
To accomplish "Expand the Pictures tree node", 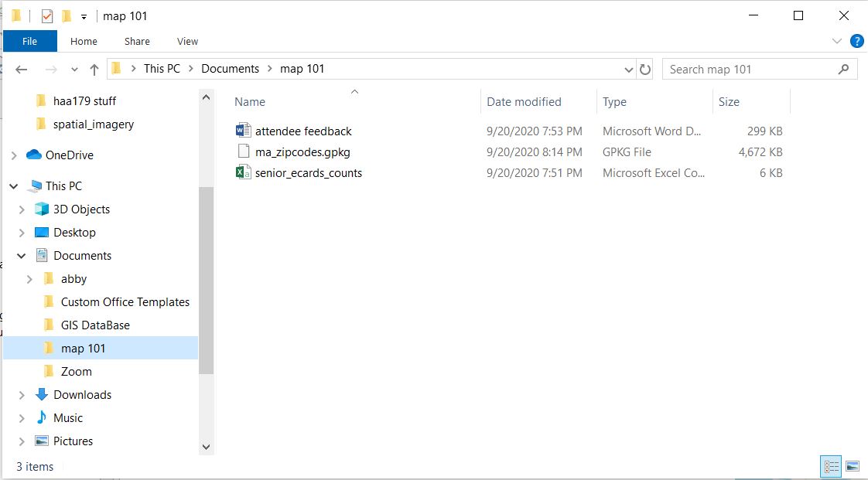I will pos(22,442).
